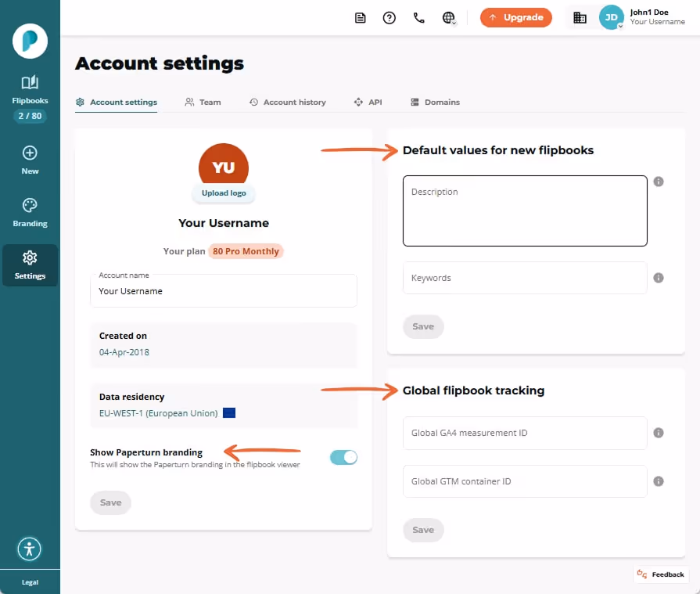This screenshot has height=594, width=700.
Task: Click the orange Upgrade button
Action: [x=516, y=17]
